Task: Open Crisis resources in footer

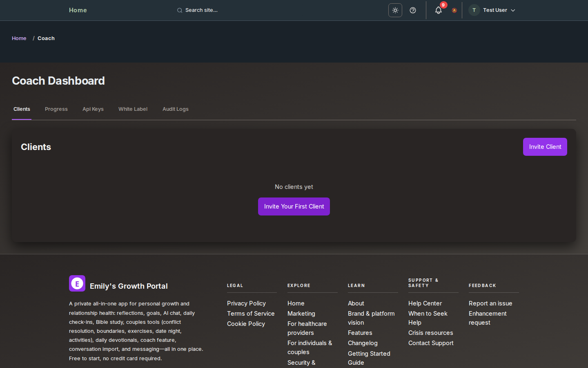Action: click(430, 333)
